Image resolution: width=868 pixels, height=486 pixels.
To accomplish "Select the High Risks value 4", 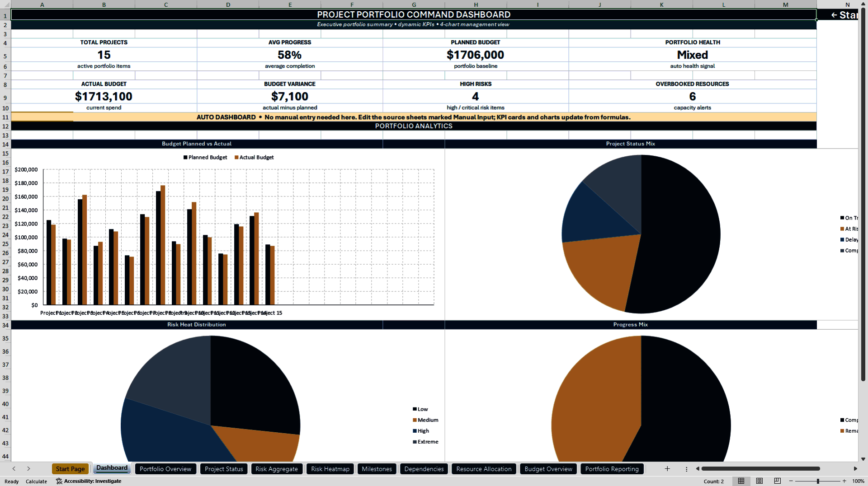I will pyautogui.click(x=476, y=96).
